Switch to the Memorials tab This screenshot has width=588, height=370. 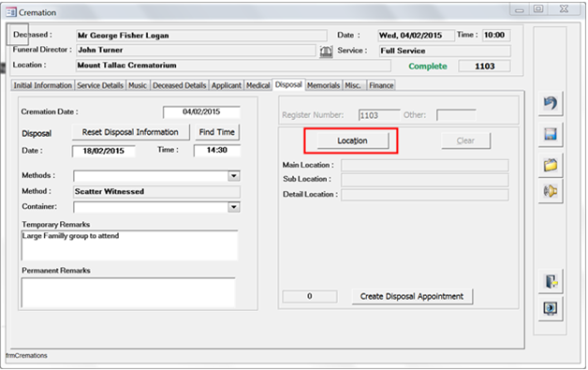coord(323,85)
